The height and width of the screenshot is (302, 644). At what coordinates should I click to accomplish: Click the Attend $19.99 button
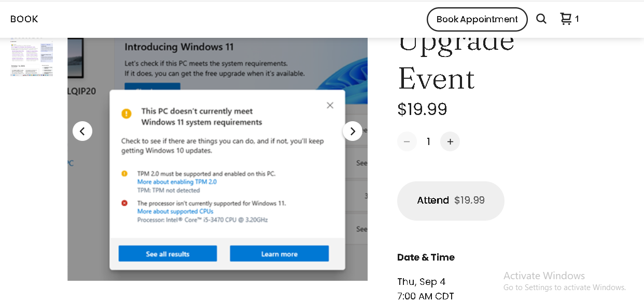tap(451, 200)
